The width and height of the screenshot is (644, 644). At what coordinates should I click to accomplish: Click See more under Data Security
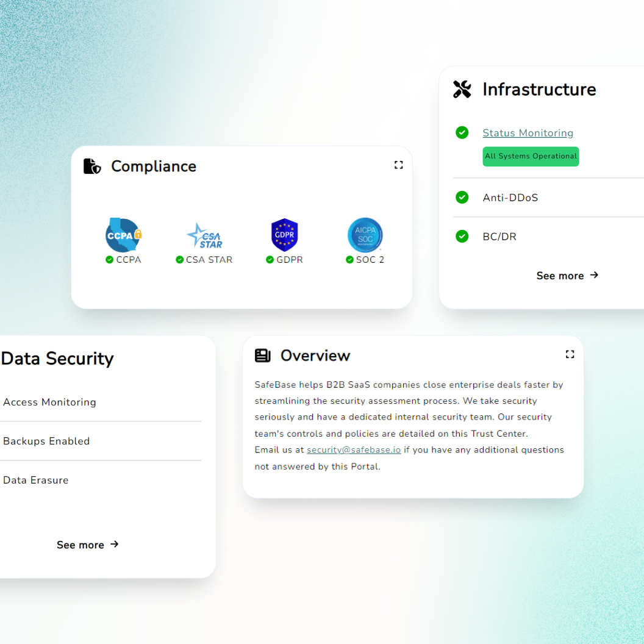[x=88, y=545]
